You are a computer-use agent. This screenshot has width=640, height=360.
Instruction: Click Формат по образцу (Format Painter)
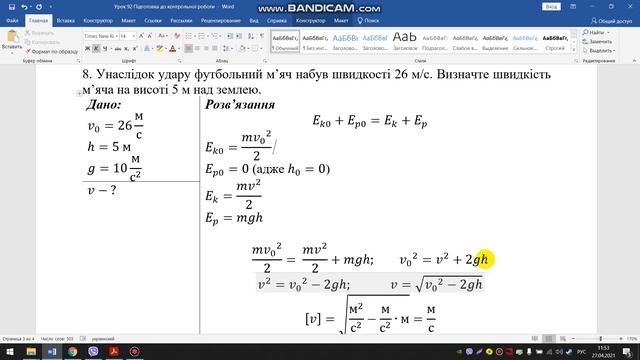tap(51, 52)
